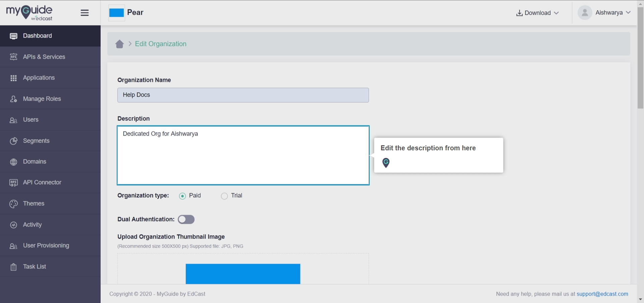Image resolution: width=644 pixels, height=303 pixels.
Task: Click the Aishwarya user avatar
Action: [585, 13]
